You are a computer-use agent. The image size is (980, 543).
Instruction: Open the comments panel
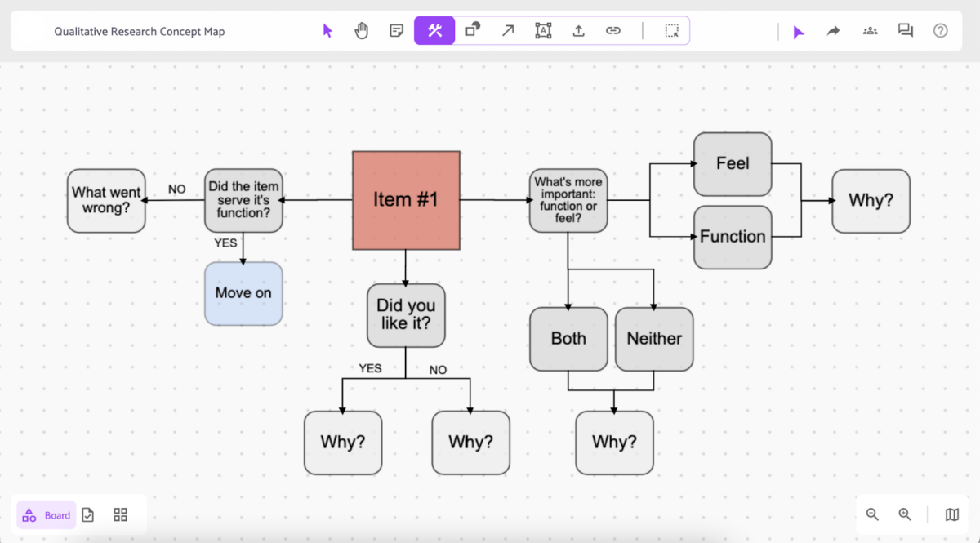[905, 30]
